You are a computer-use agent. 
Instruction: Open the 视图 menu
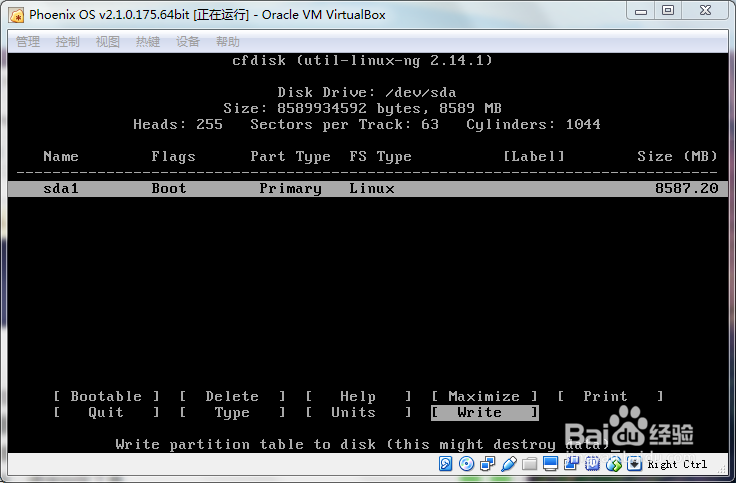(x=107, y=42)
